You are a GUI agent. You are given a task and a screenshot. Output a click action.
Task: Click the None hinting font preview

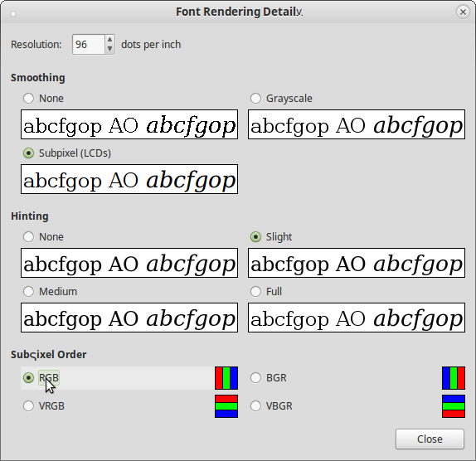tap(129, 263)
